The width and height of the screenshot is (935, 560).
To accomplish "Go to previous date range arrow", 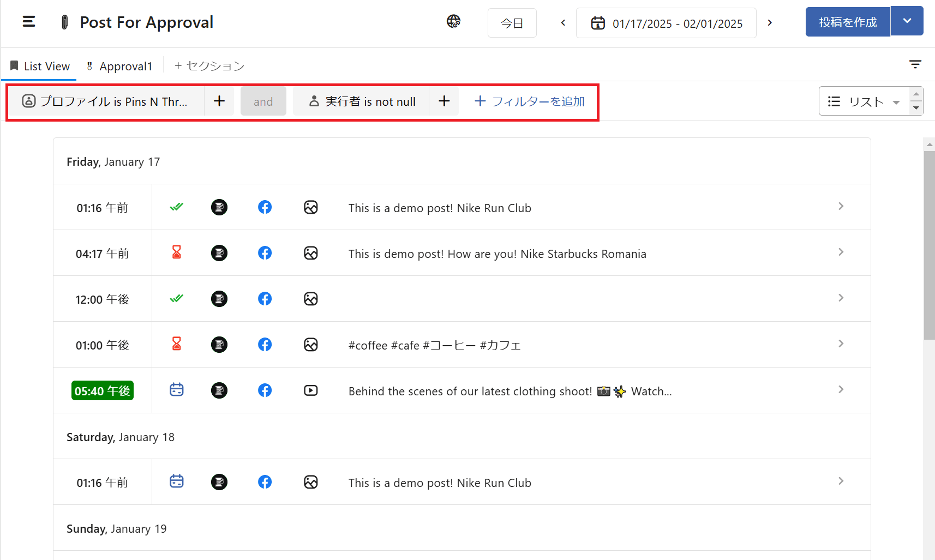I will coord(563,23).
